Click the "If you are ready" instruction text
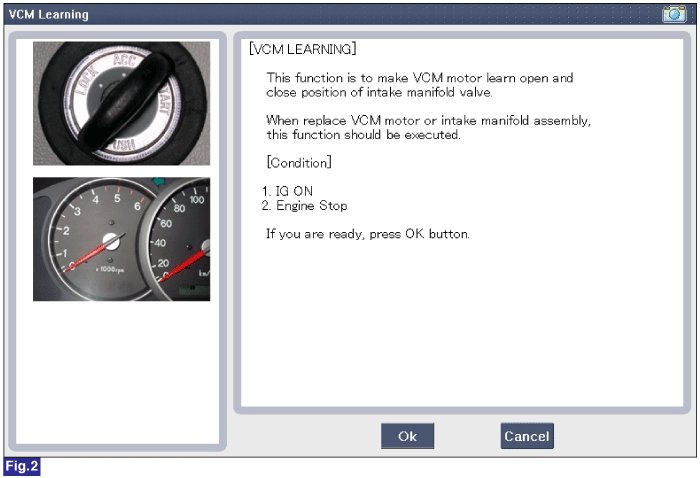This screenshot has height=478, width=700. point(367,234)
